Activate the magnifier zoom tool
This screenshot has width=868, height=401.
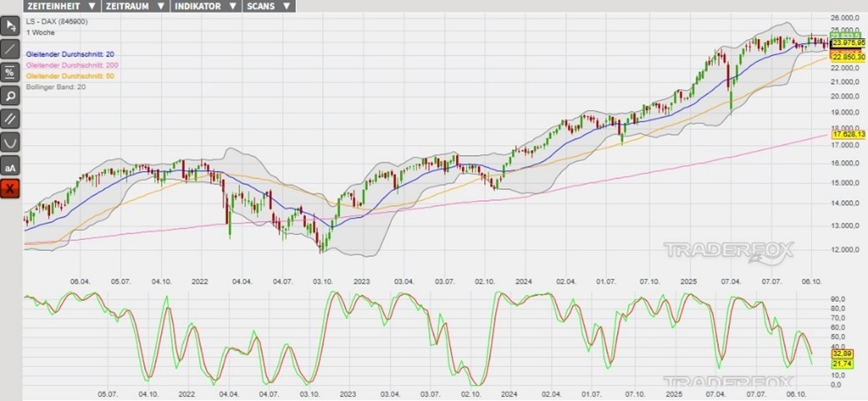10,96
